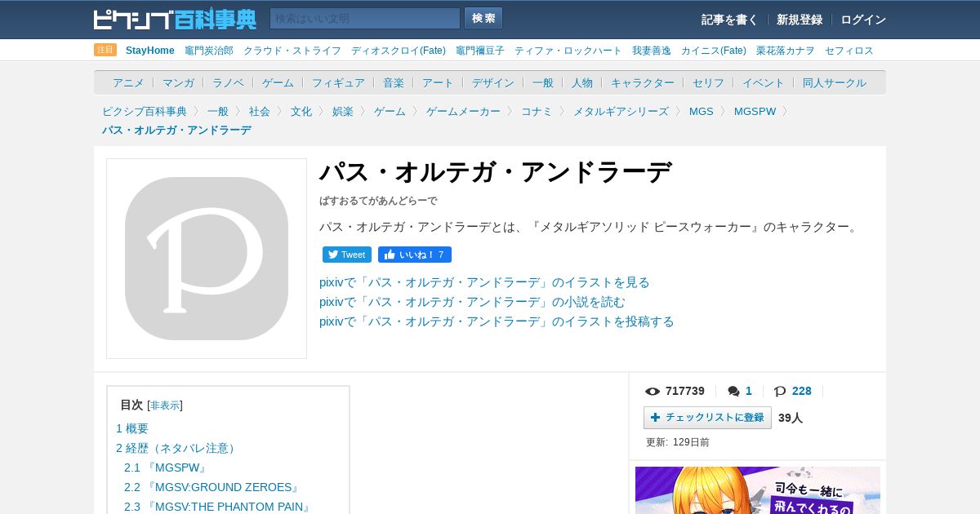Jump to section 2.1 『MGSPW』

(x=166, y=467)
